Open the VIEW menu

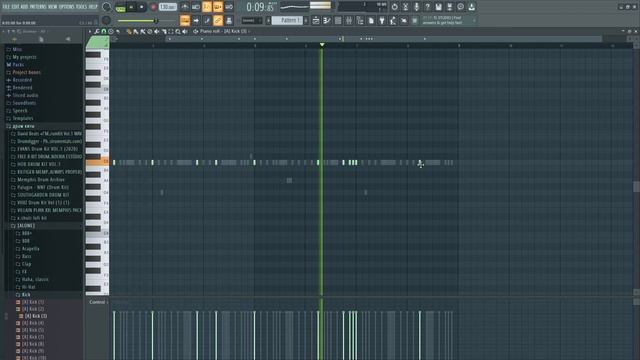[x=53, y=7]
